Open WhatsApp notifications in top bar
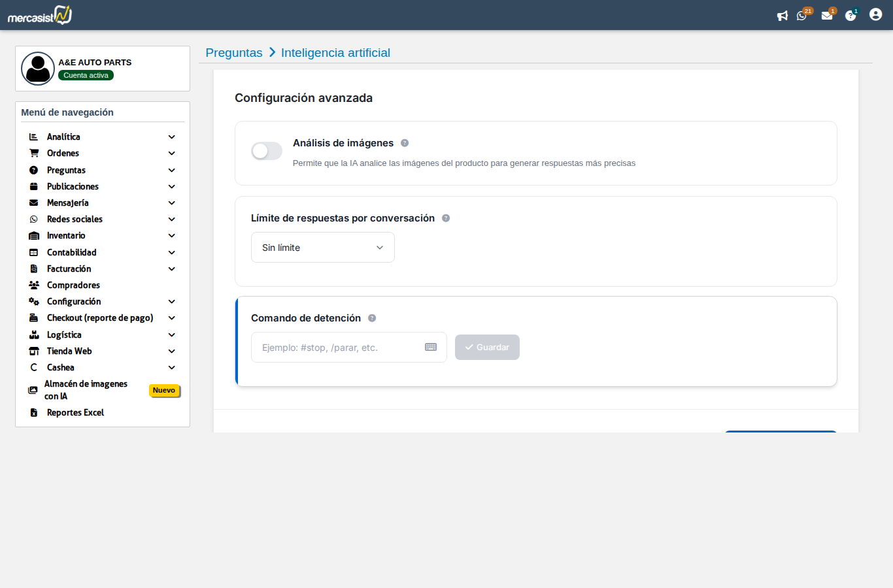 [x=801, y=16]
